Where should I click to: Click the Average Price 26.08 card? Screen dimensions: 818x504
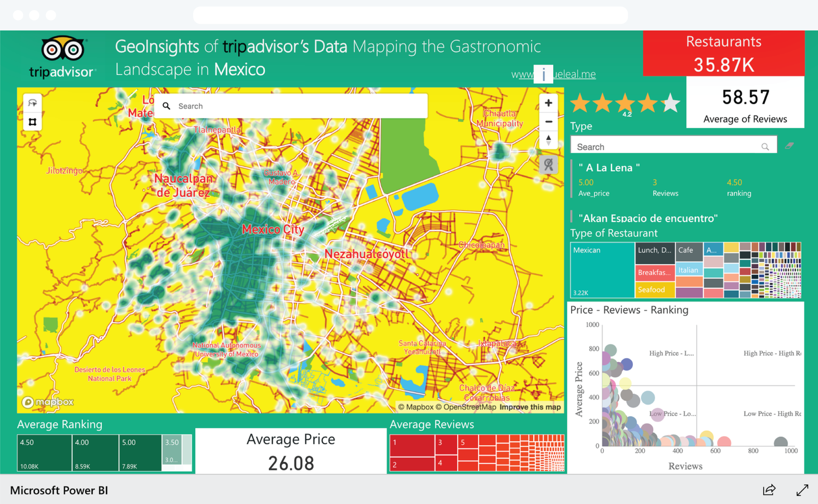(x=291, y=452)
